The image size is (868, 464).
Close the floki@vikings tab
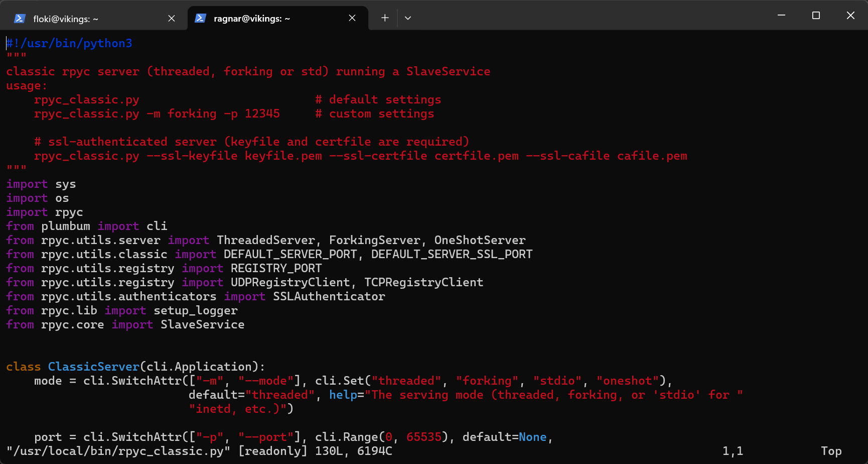[172, 18]
